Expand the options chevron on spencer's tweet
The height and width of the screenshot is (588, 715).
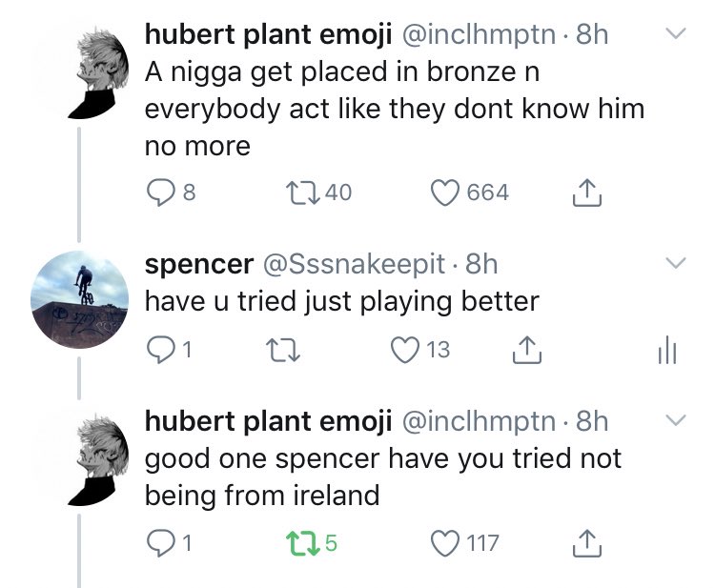tap(675, 262)
